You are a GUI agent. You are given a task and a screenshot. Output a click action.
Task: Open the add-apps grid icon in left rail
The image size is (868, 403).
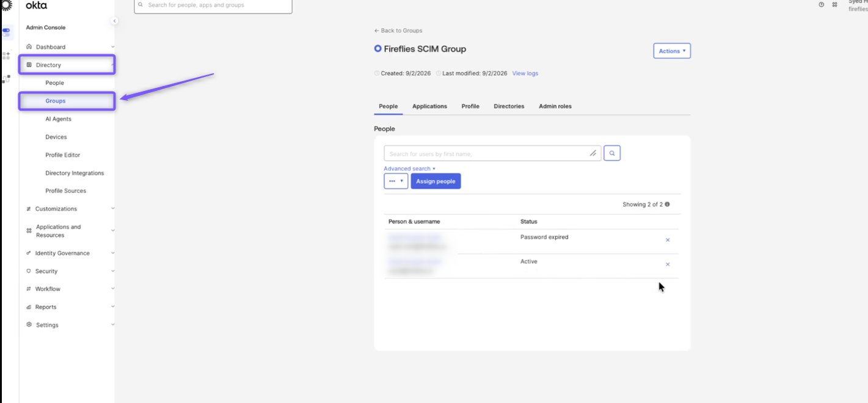point(6,56)
